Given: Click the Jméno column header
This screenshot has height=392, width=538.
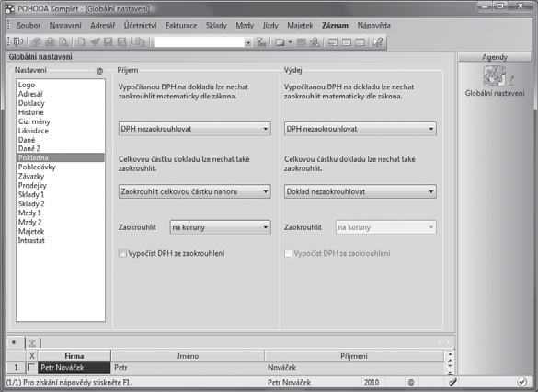Looking at the screenshot, I should point(188,356).
